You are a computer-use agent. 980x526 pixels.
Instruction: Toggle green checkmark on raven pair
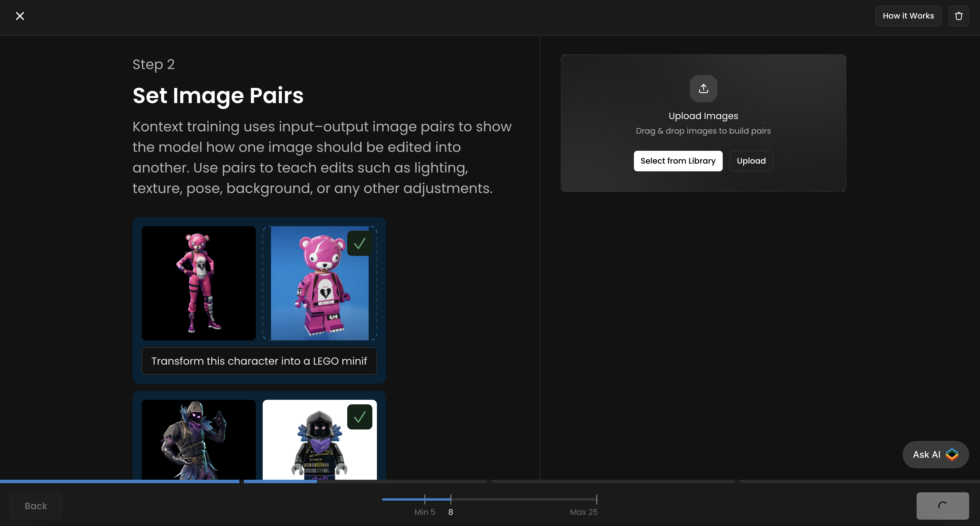[360, 417]
